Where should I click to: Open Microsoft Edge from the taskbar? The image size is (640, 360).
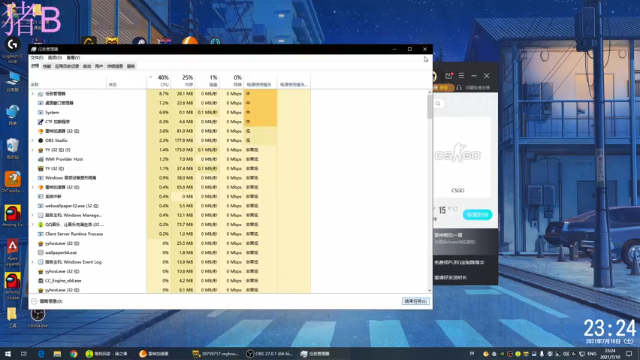tap(41, 354)
